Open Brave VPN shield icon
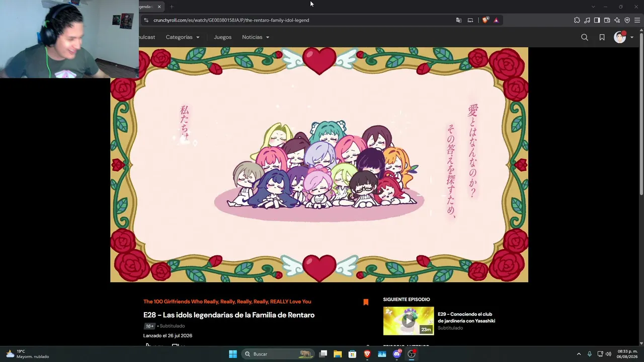This screenshot has height=362, width=644. coord(627,20)
